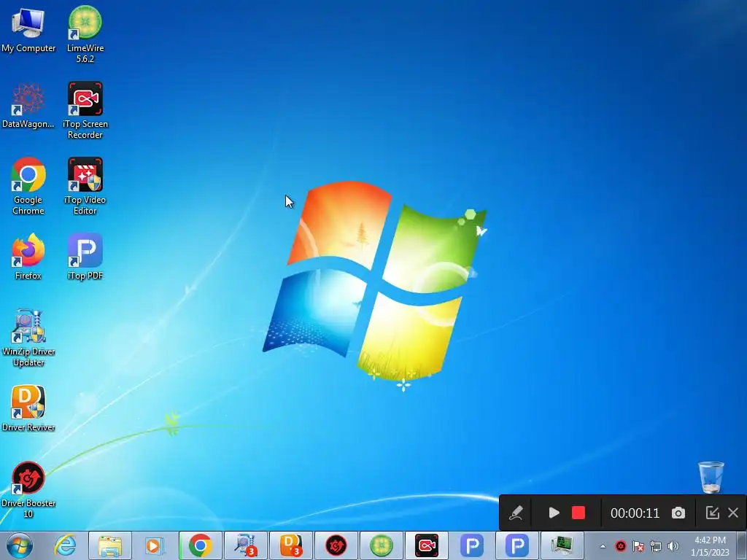Launch LimeWire 5.6.2 desktop shortcut
Viewport: 747px width, 560px height.
(85, 34)
